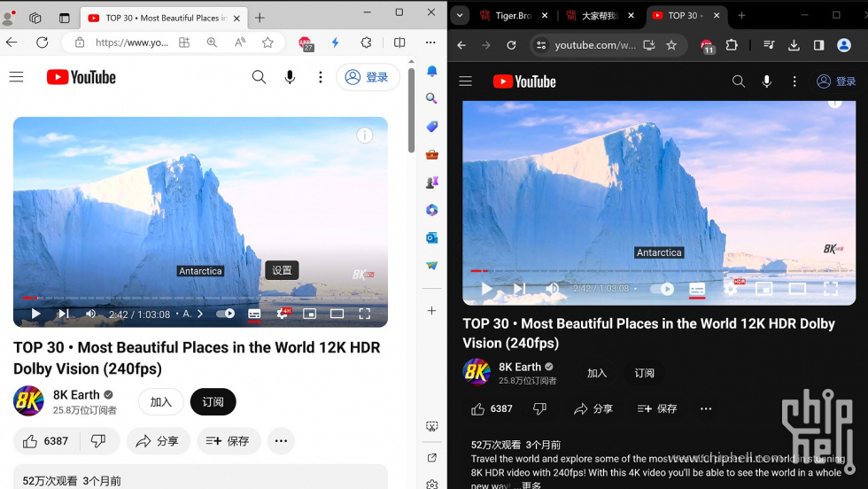Open player settings gear in Edge window
Screen dimensions: 868x489
(283, 314)
